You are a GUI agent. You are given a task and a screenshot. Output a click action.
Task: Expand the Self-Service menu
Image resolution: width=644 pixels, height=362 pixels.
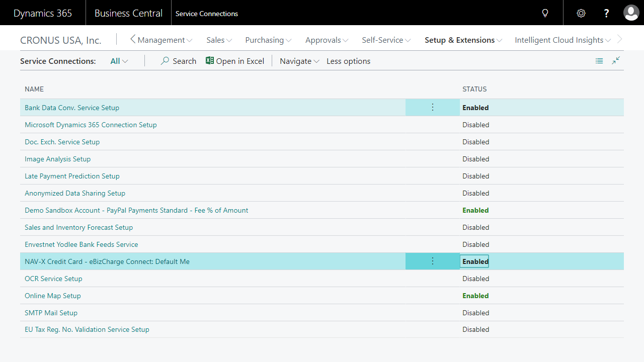pyautogui.click(x=386, y=40)
